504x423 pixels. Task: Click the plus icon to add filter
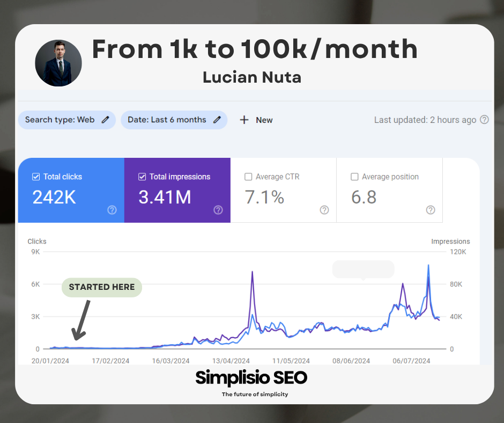pyautogui.click(x=244, y=120)
